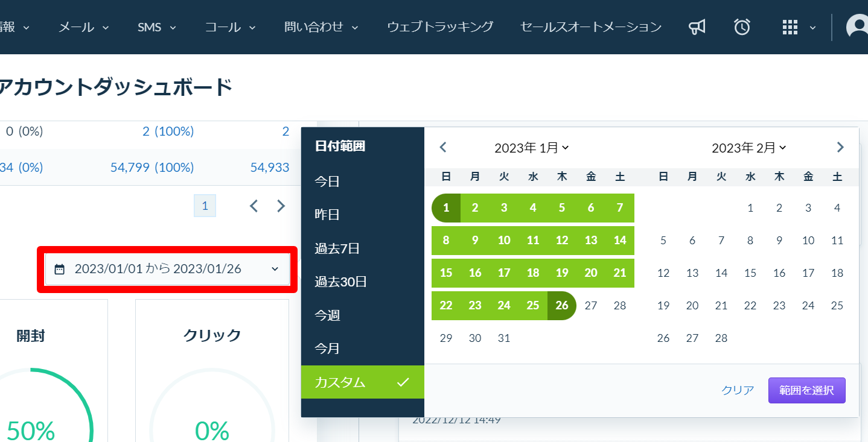Click the 範囲を選択 button
Image resolution: width=868 pixels, height=442 pixels.
(x=806, y=390)
